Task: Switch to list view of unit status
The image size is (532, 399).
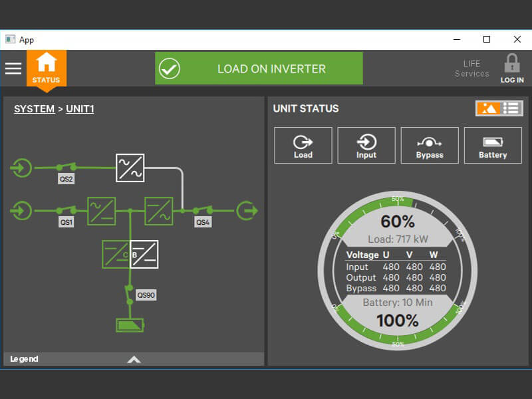Action: [x=511, y=108]
